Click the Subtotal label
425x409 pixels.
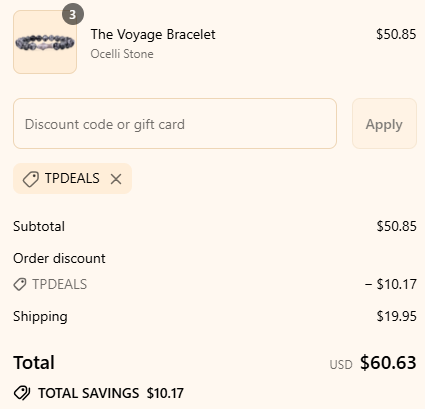(39, 226)
